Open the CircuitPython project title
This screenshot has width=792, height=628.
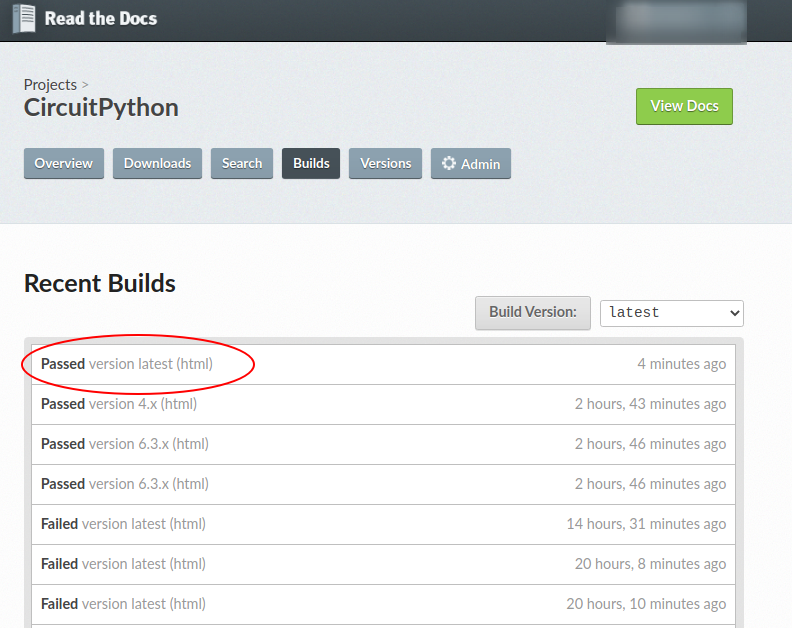click(101, 108)
